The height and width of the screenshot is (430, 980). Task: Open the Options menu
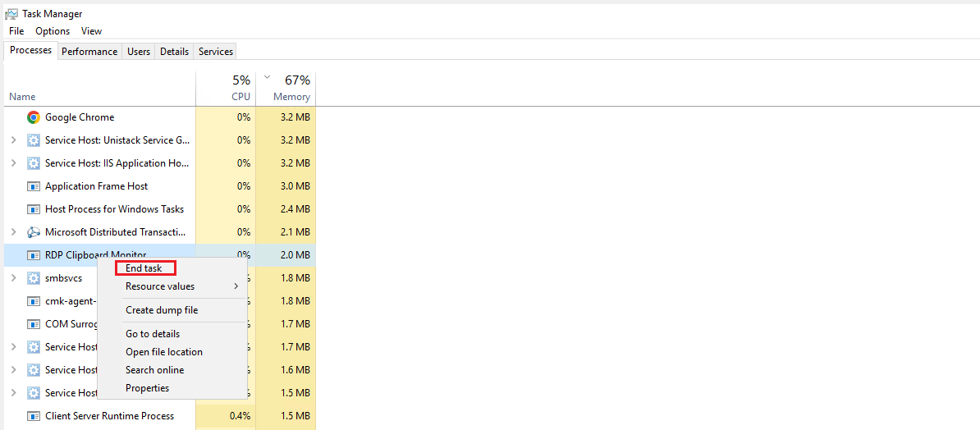[x=53, y=31]
